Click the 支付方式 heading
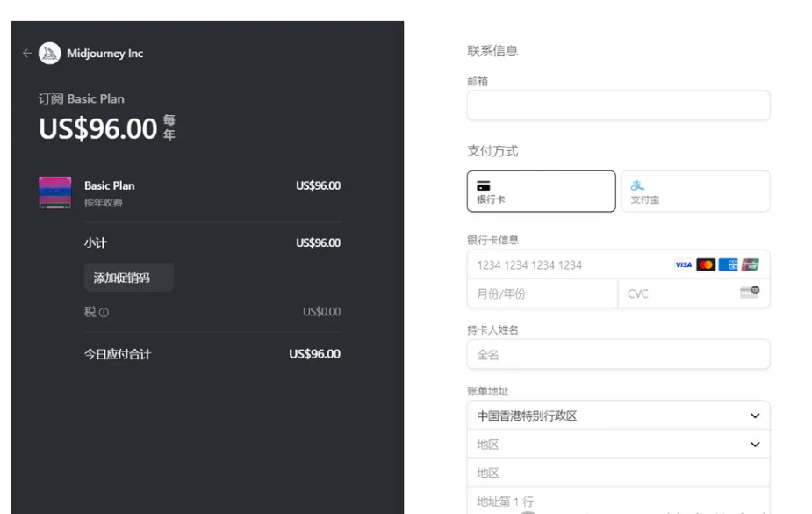812x514 pixels. (x=492, y=151)
